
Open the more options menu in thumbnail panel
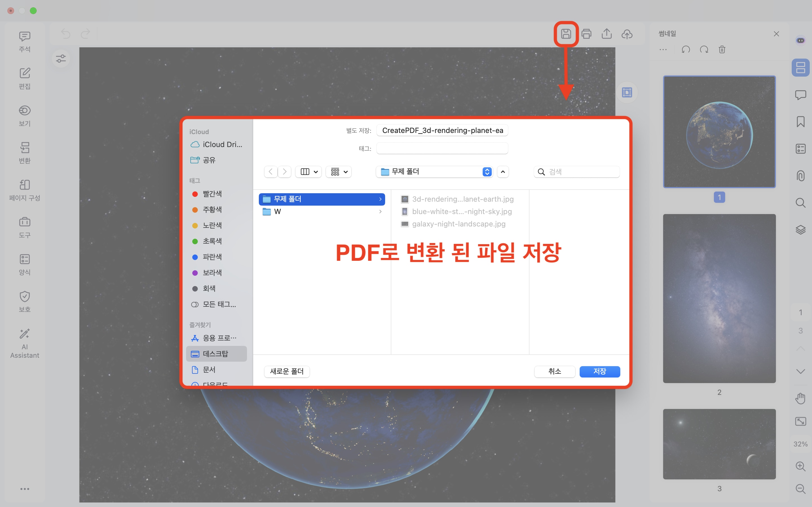click(663, 50)
